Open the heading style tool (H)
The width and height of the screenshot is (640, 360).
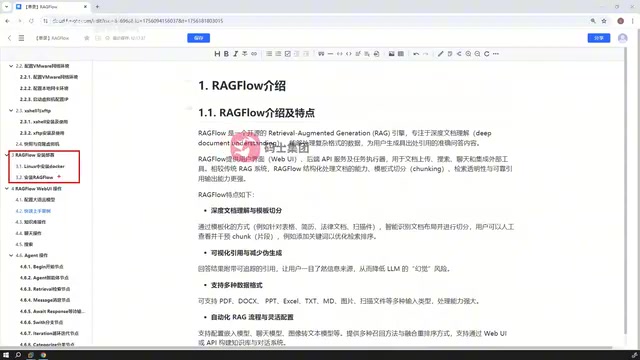[217, 54]
